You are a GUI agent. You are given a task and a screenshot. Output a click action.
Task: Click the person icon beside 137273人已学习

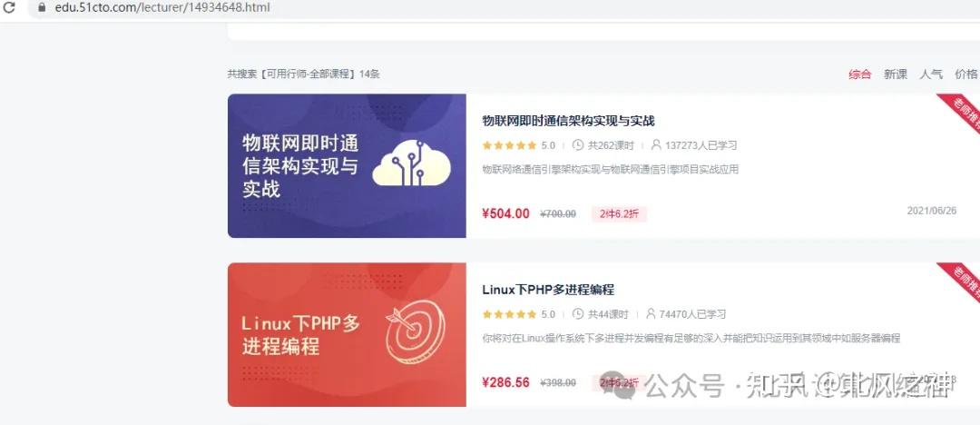tap(656, 145)
